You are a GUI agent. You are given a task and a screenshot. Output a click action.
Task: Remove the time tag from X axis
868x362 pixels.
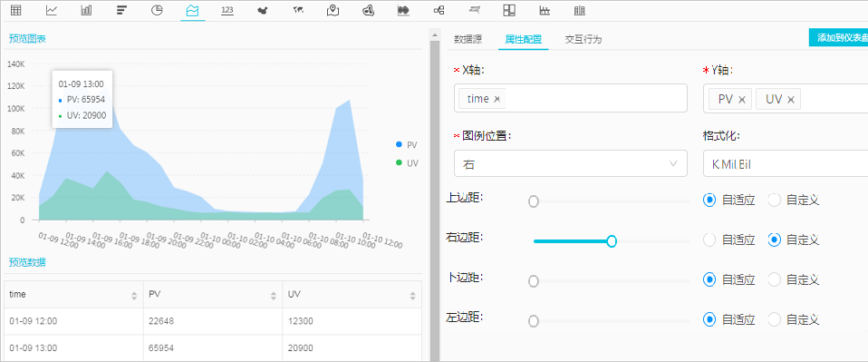(x=497, y=99)
